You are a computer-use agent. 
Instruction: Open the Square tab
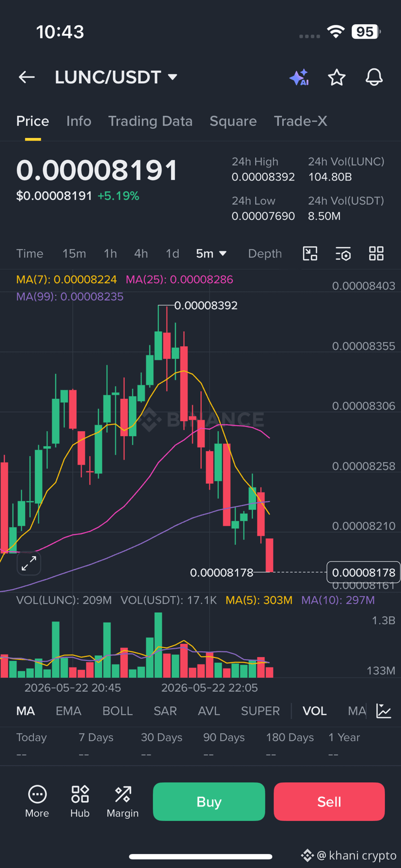click(233, 121)
